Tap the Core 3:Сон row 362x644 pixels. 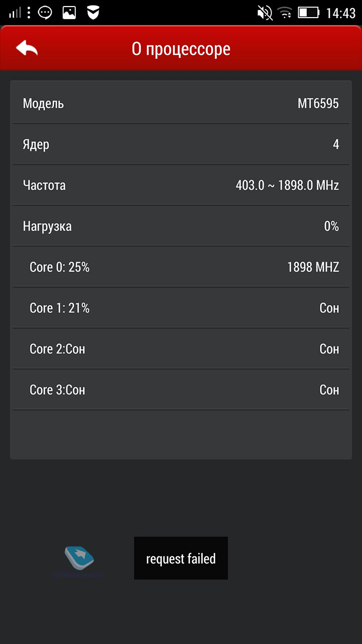(x=181, y=390)
